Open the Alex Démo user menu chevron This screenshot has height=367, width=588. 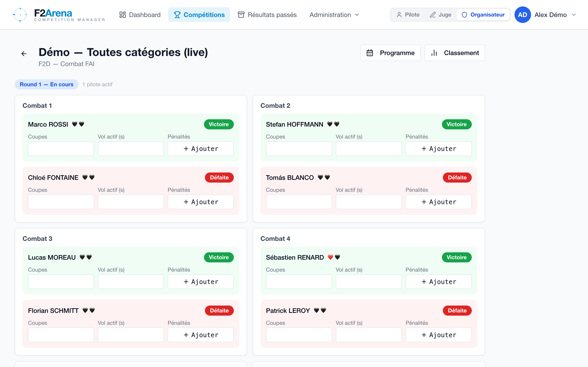click(x=574, y=14)
